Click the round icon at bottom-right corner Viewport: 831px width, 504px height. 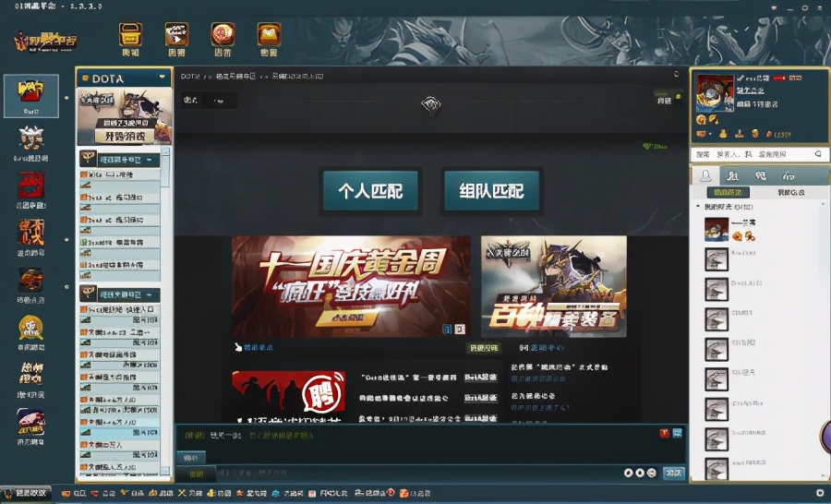point(821,493)
